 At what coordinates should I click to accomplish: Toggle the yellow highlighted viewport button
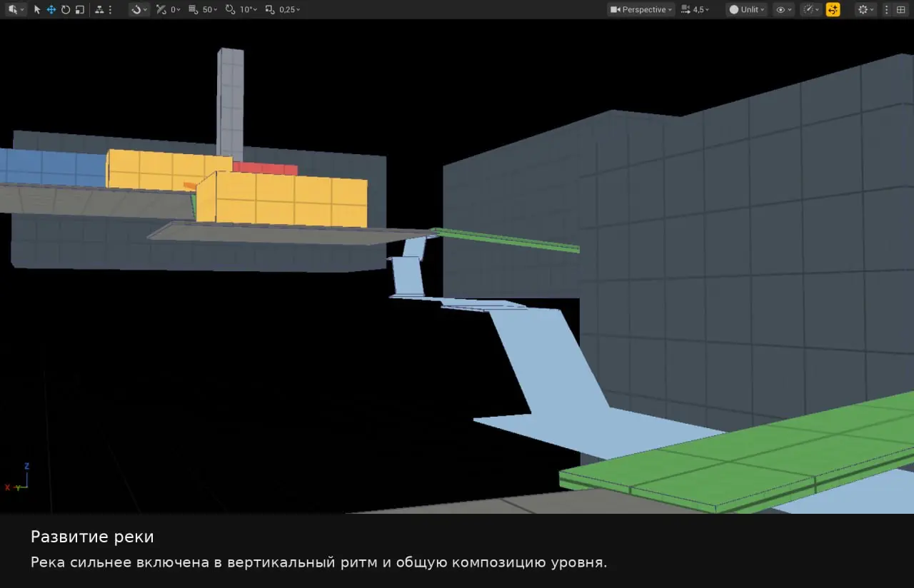point(833,9)
